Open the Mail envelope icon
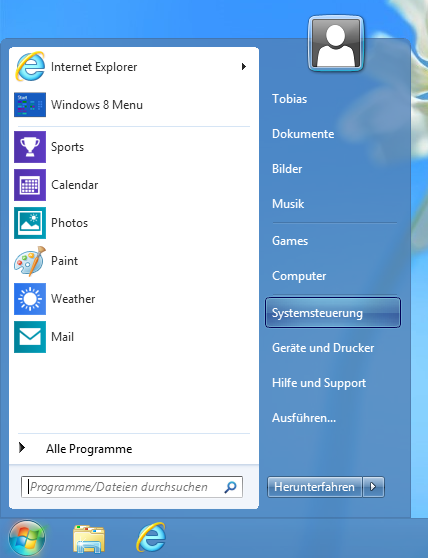This screenshot has height=558, width=428. 30,337
